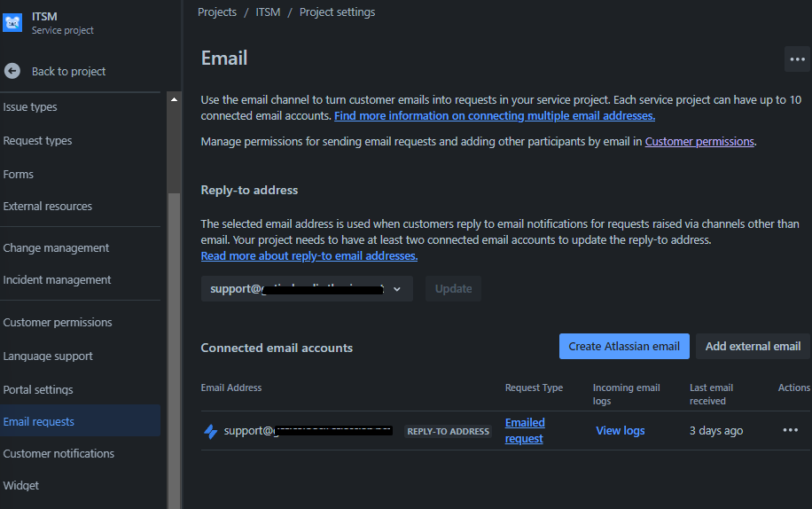Open the Emailed request type link

(x=525, y=430)
